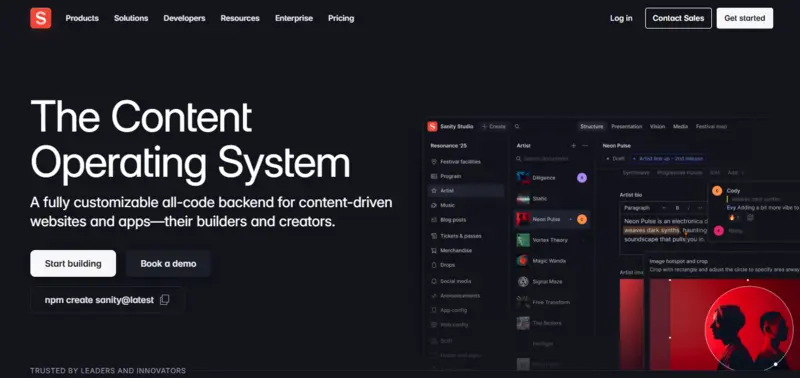Screen dimensions: 800x378
Task: Click the Artist line up 2nd release chip
Action: pyautogui.click(x=668, y=159)
